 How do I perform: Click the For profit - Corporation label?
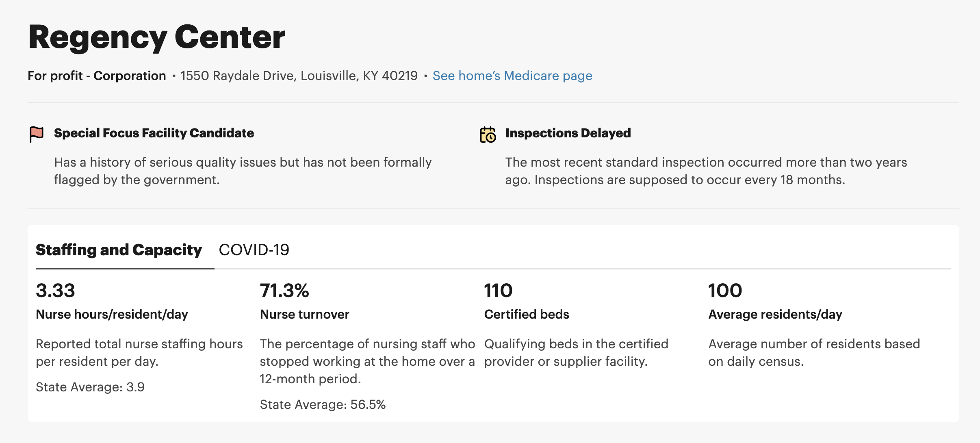(x=97, y=76)
